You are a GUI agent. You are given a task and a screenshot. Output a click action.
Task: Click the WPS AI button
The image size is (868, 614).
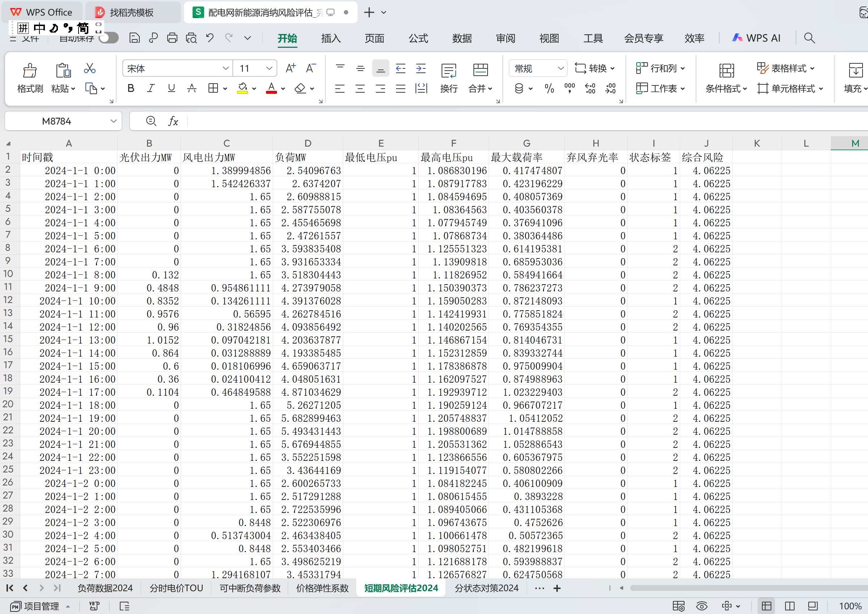(757, 38)
